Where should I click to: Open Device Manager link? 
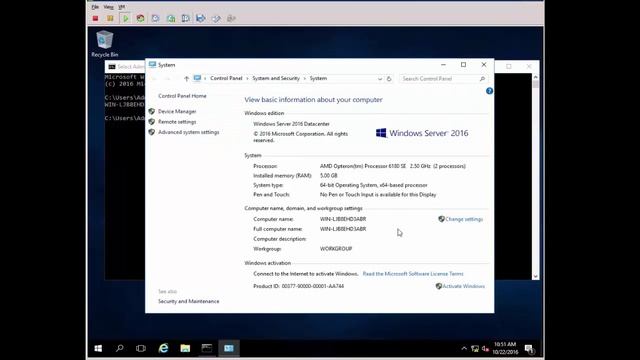(177, 111)
